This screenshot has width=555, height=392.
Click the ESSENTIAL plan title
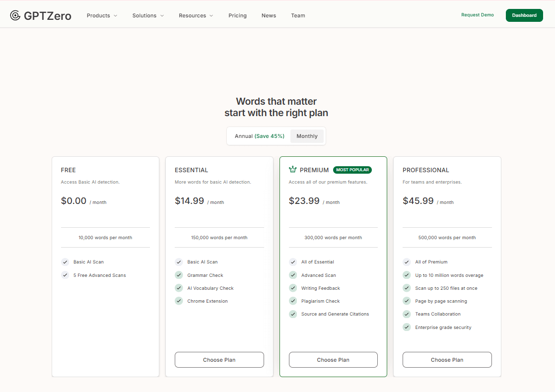192,170
